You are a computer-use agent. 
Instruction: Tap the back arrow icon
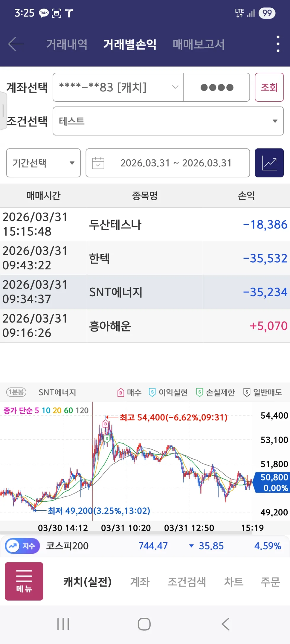[15, 43]
